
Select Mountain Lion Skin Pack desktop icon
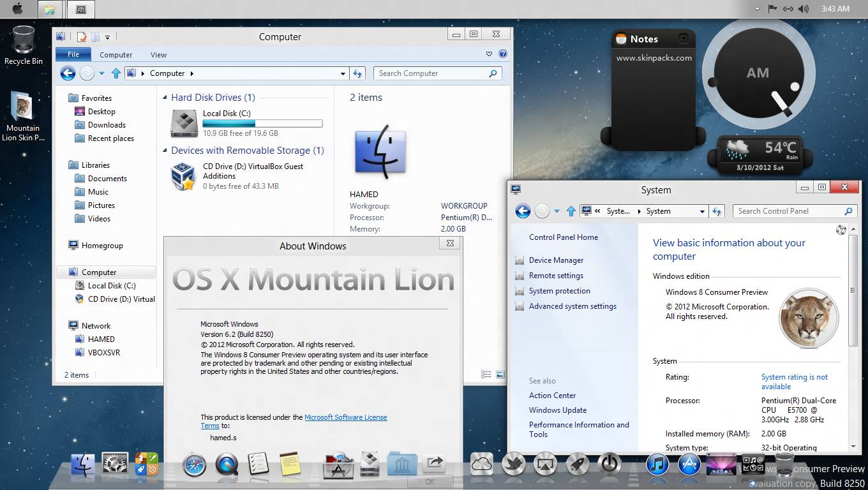click(23, 116)
